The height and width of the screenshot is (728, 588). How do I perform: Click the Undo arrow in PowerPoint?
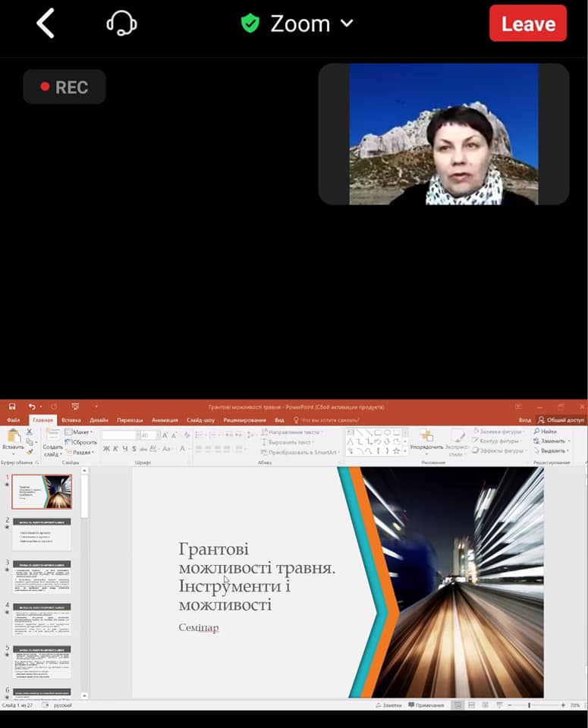[32, 407]
